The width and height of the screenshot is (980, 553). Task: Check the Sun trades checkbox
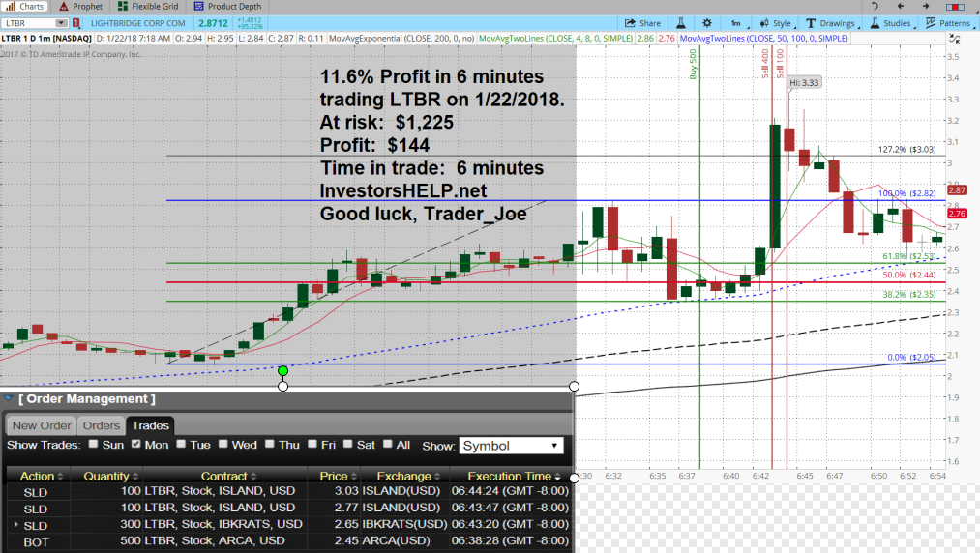[x=93, y=444]
